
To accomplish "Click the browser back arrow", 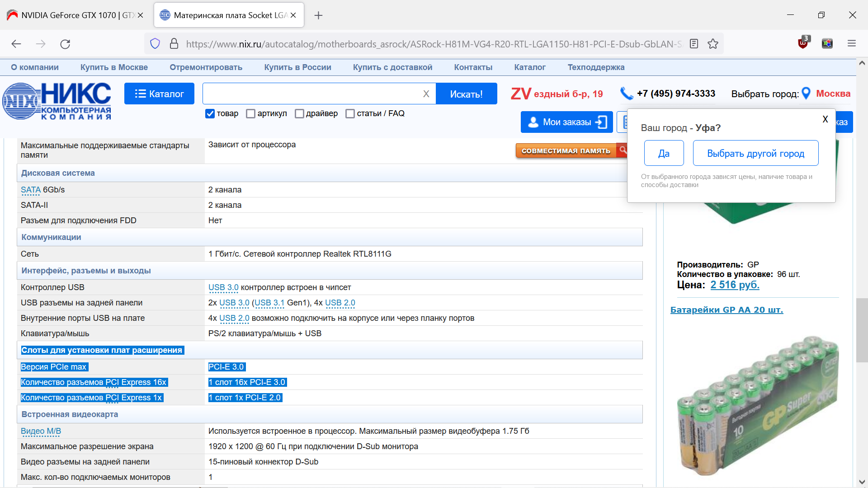I will [x=16, y=44].
